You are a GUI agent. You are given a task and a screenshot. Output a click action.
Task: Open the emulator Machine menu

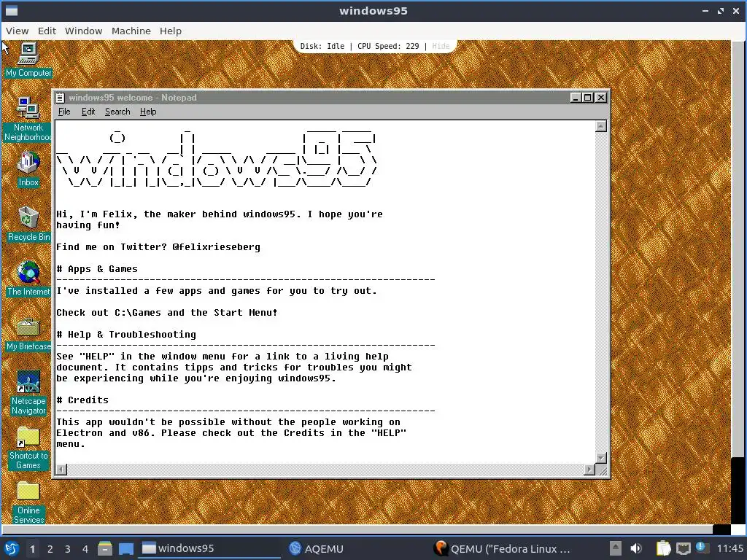pyautogui.click(x=131, y=31)
